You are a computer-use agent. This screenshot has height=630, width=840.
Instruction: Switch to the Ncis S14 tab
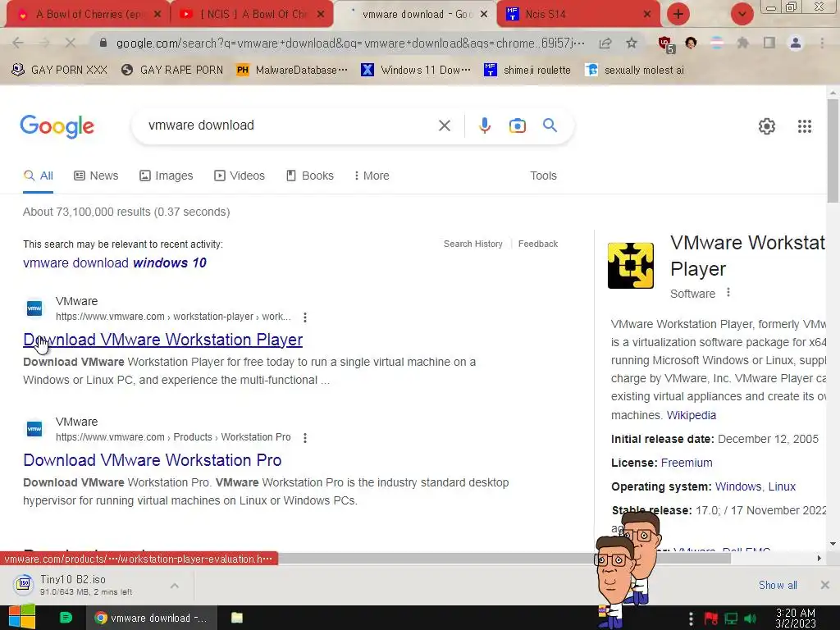(x=579, y=15)
